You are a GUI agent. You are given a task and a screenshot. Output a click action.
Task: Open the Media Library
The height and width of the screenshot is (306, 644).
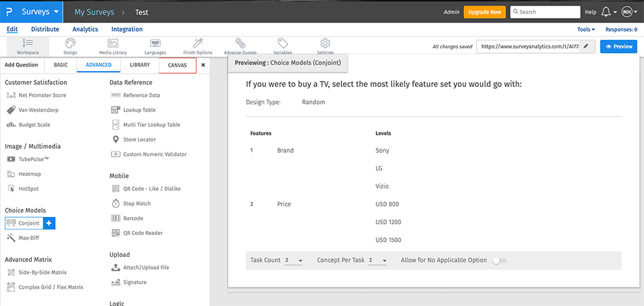(x=113, y=46)
